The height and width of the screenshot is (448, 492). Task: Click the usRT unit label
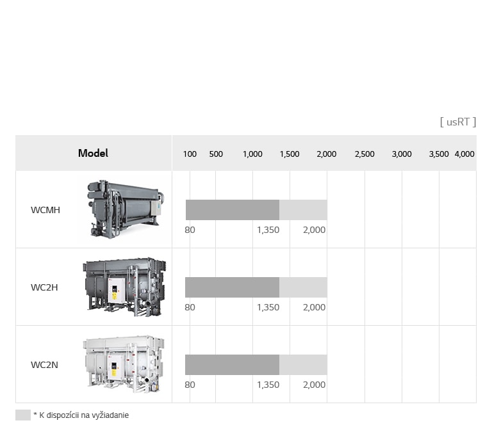pyautogui.click(x=457, y=122)
